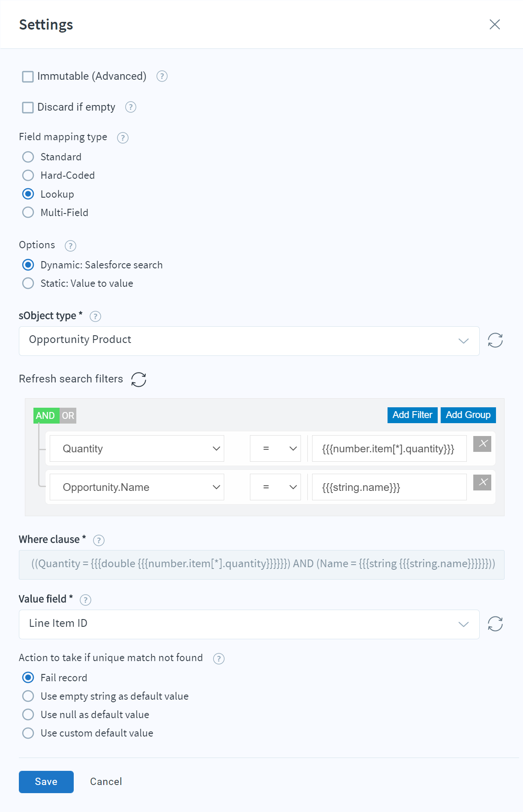The height and width of the screenshot is (812, 523).
Task: Edit the {{{string.name}}} value field
Action: (389, 487)
